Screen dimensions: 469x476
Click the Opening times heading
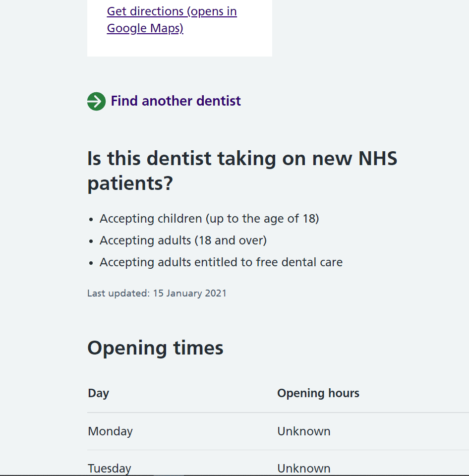tap(155, 348)
